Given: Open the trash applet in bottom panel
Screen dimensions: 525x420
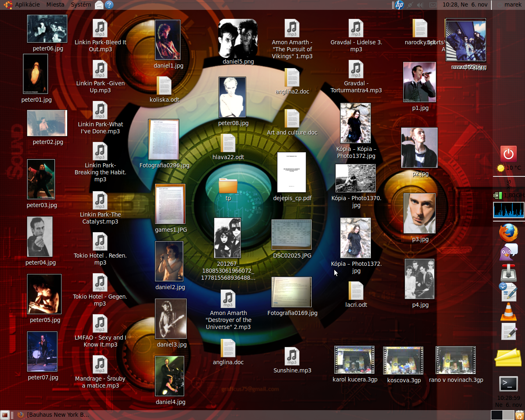Looking at the screenshot, I should [520, 415].
